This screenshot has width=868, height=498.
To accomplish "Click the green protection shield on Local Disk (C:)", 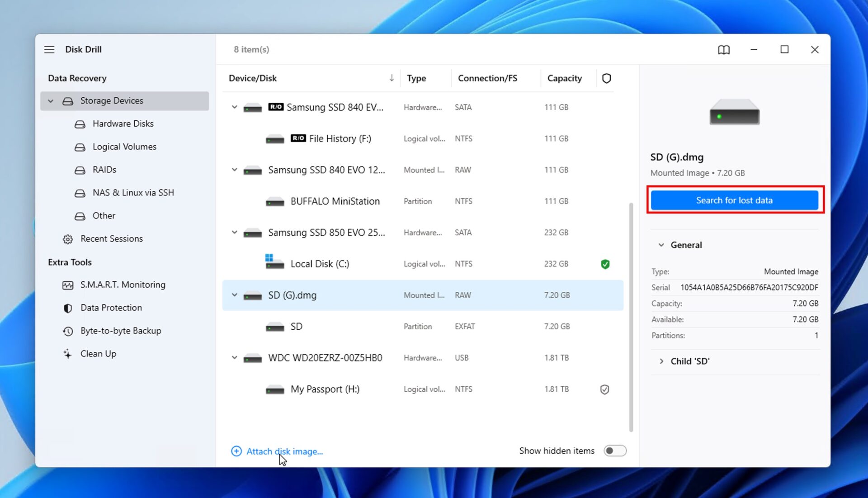I will [605, 264].
